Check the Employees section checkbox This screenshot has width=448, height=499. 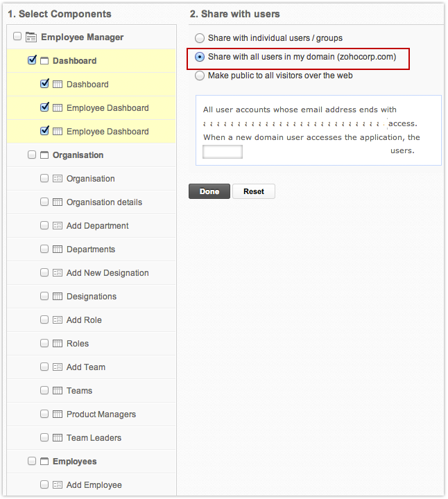[x=32, y=461]
